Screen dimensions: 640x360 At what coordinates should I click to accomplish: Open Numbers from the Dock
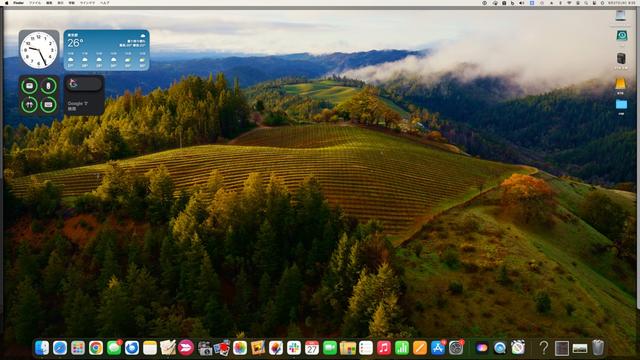[402, 348]
